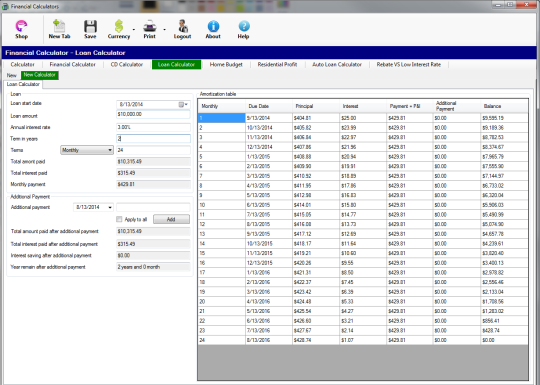
Task: Click balance $856.41 cell
Action: (x=504, y=321)
